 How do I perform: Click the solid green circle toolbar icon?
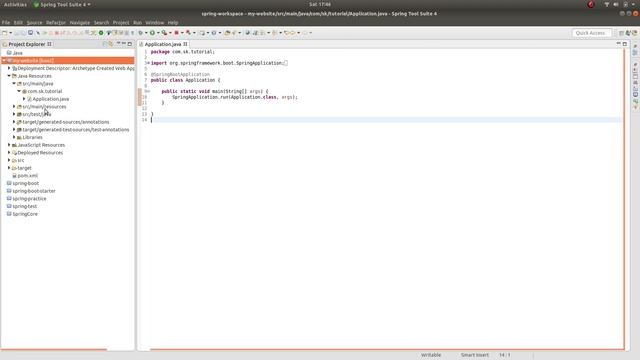[x=101, y=33]
